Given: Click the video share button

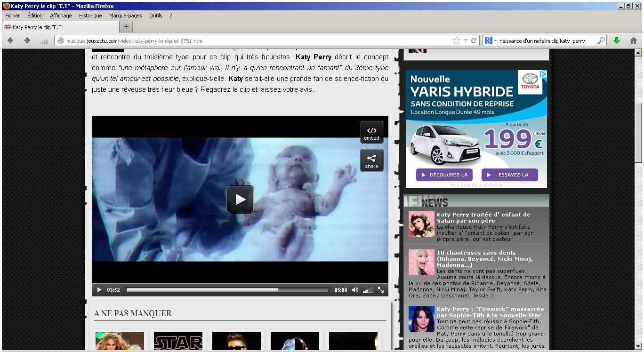Looking at the screenshot, I should tap(371, 161).
